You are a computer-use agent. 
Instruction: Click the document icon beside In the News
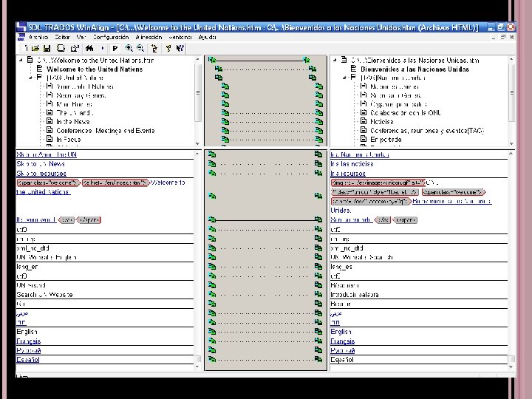pyautogui.click(x=50, y=121)
